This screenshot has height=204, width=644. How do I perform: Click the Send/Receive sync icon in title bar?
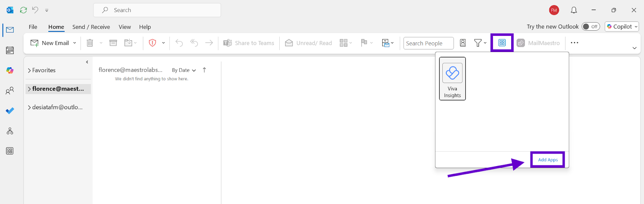coord(23,10)
